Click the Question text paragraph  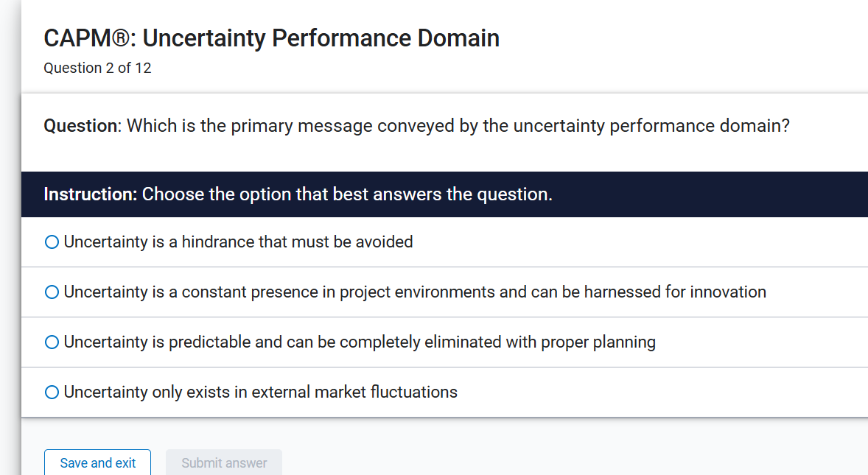(417, 125)
